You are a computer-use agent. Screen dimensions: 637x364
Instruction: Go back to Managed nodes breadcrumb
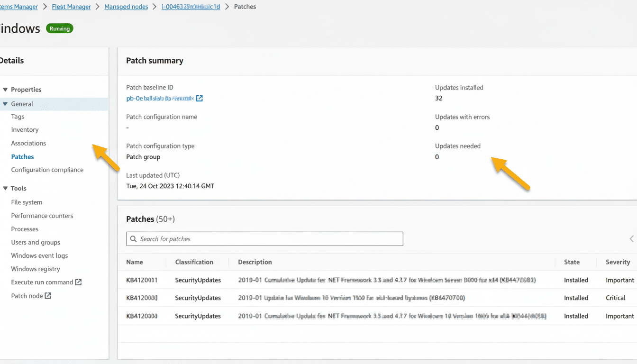point(126,7)
